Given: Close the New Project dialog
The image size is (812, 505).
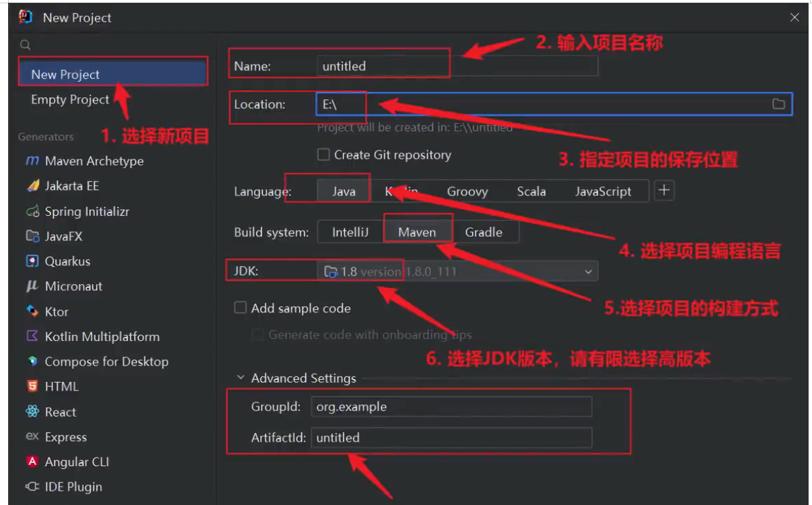Looking at the screenshot, I should (794, 17).
